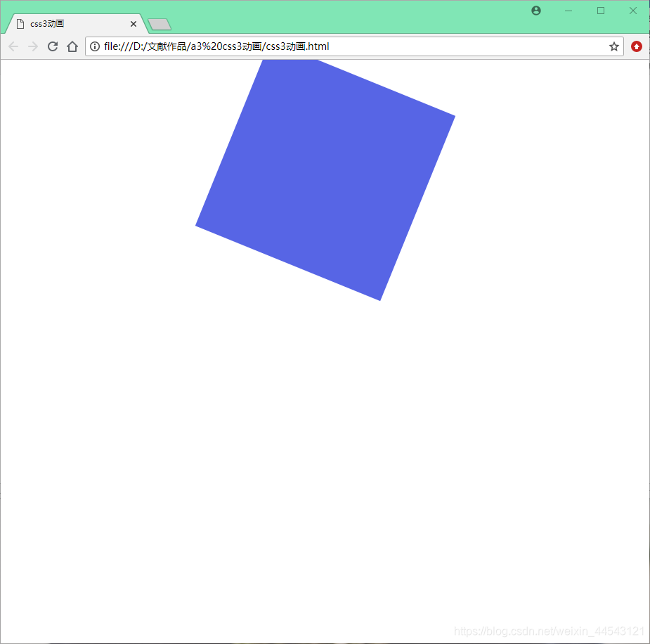Focus the address bar with css3动画.html URL

click(354, 46)
